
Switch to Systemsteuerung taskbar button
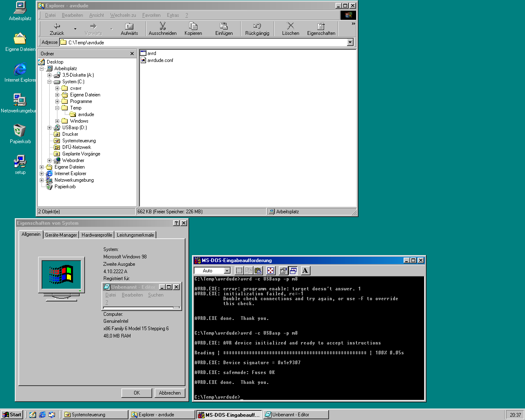click(95, 415)
